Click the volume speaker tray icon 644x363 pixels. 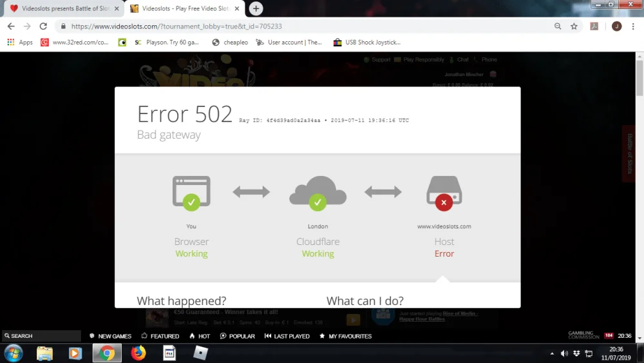pos(564,353)
